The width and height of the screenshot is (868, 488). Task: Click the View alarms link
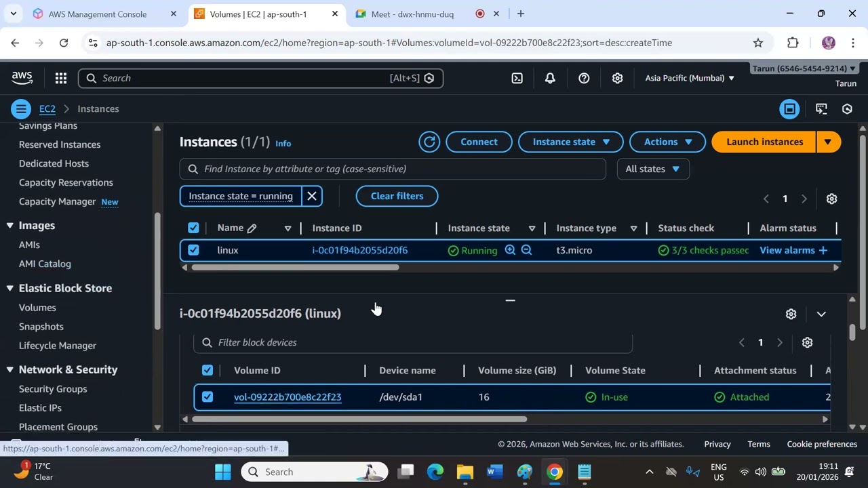pyautogui.click(x=793, y=250)
